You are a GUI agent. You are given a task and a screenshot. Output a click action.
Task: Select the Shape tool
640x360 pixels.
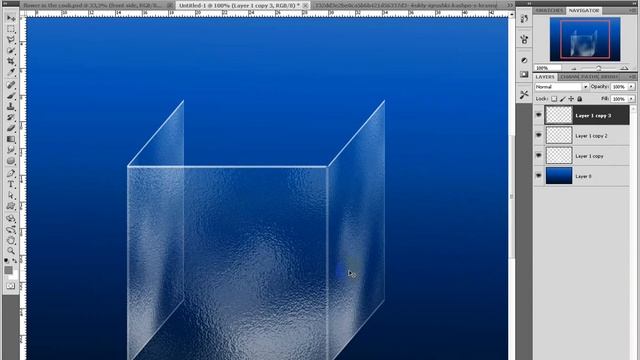coord(11,206)
